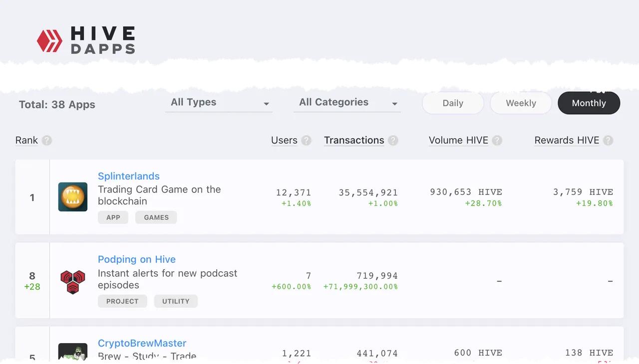Click rank number 8 for Podping
This screenshot has width=639, height=364.
click(32, 276)
